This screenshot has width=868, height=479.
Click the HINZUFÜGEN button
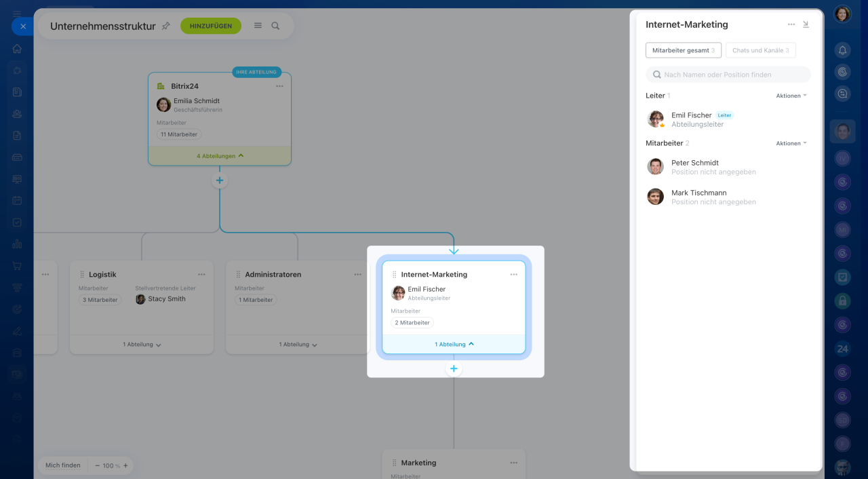coord(211,26)
